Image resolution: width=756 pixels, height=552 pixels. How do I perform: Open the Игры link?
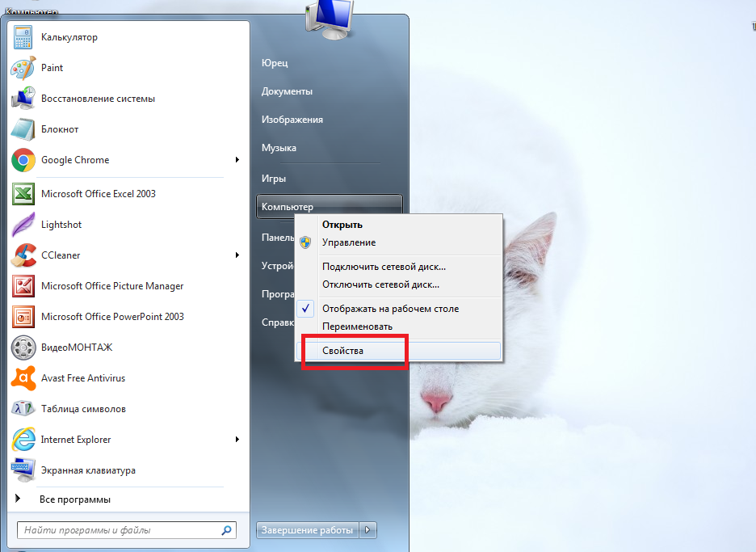click(273, 179)
